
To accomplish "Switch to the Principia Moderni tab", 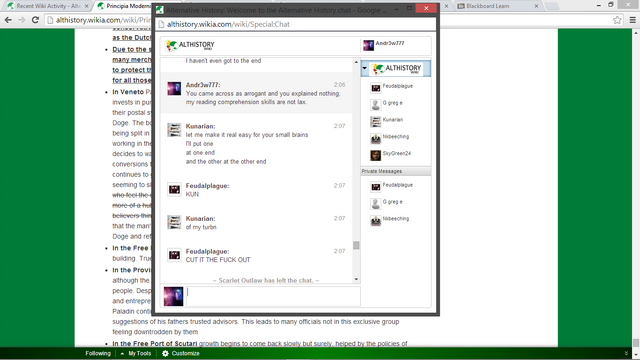I will [123, 6].
